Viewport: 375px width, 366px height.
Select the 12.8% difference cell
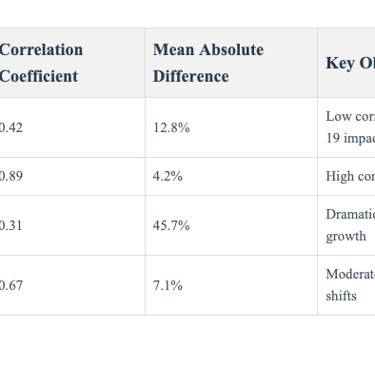point(231,128)
